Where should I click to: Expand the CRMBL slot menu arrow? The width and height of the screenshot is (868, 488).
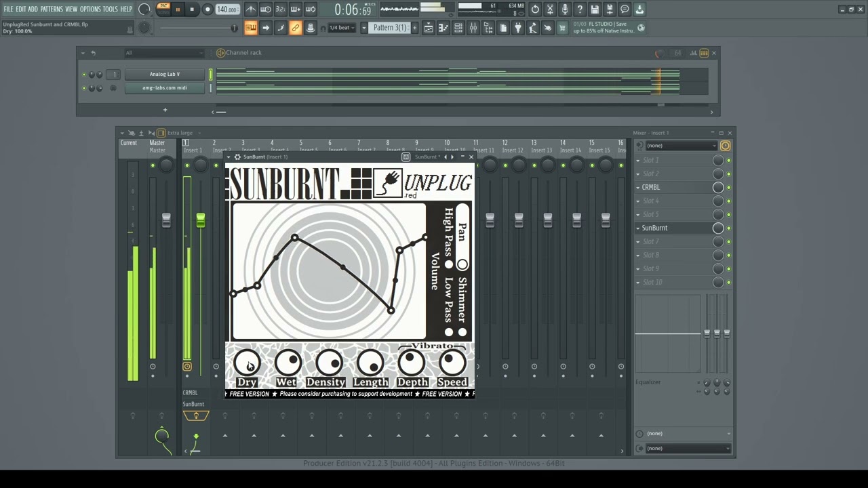(x=637, y=187)
